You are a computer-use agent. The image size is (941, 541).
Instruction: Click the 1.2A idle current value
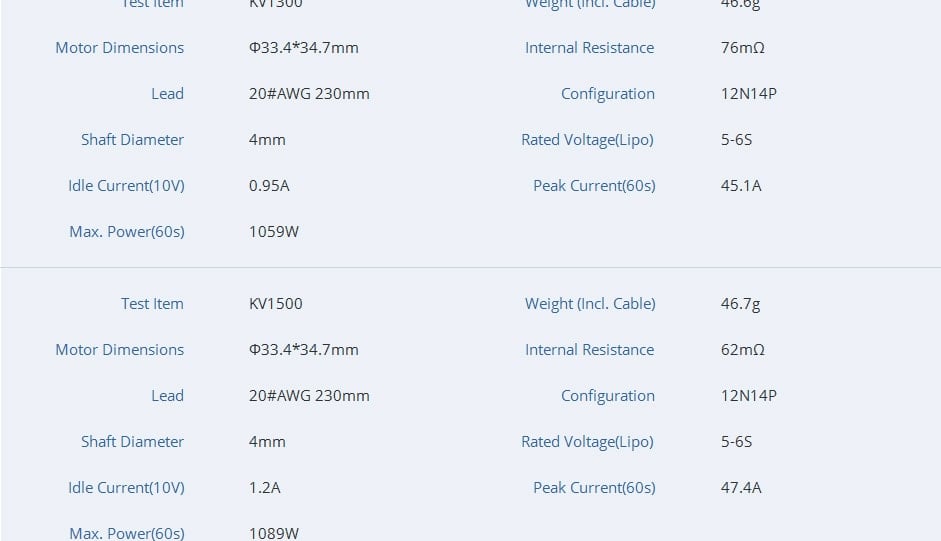[x=264, y=488]
